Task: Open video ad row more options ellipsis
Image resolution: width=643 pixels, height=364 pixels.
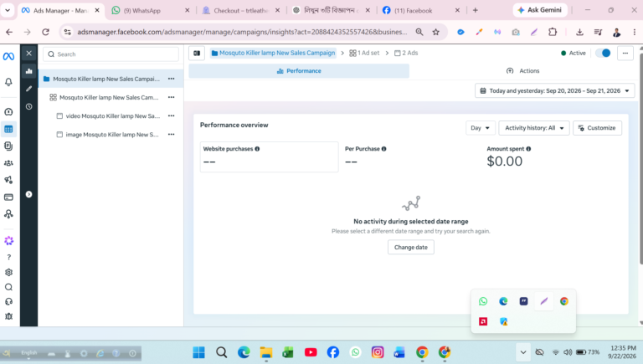Action: tap(171, 116)
